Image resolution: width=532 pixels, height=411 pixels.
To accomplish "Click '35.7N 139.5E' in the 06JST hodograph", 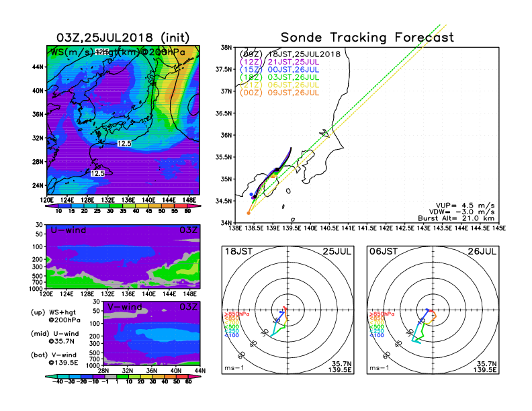I will click(x=485, y=367).
